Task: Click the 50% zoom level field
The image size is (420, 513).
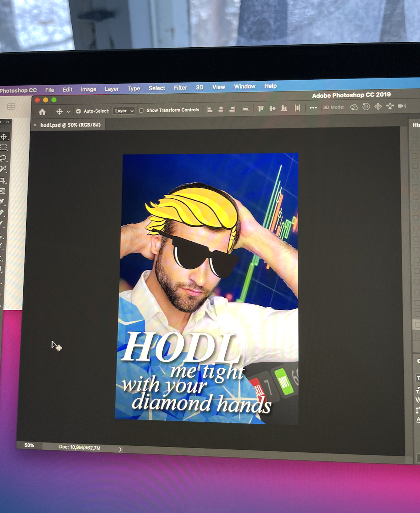Action: (29, 445)
